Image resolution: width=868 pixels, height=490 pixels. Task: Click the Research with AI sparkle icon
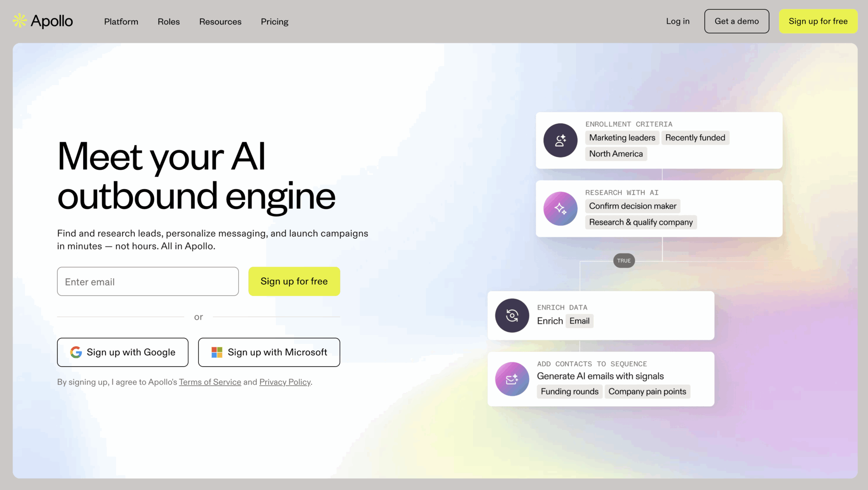click(560, 208)
